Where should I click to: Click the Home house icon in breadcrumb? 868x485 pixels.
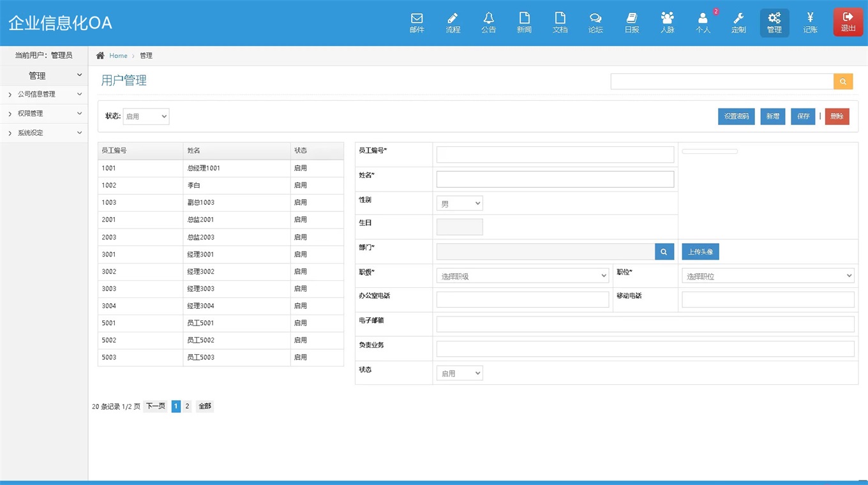pos(100,56)
